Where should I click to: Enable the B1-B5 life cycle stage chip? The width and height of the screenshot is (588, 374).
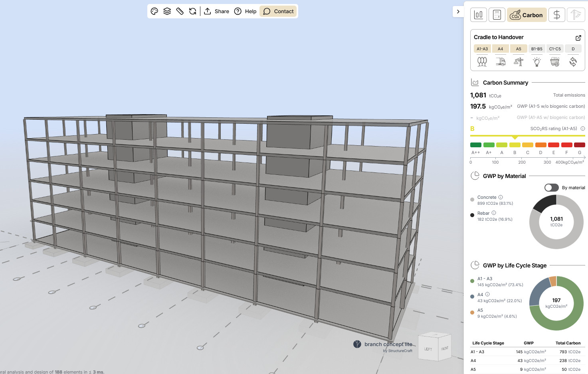[x=537, y=49]
